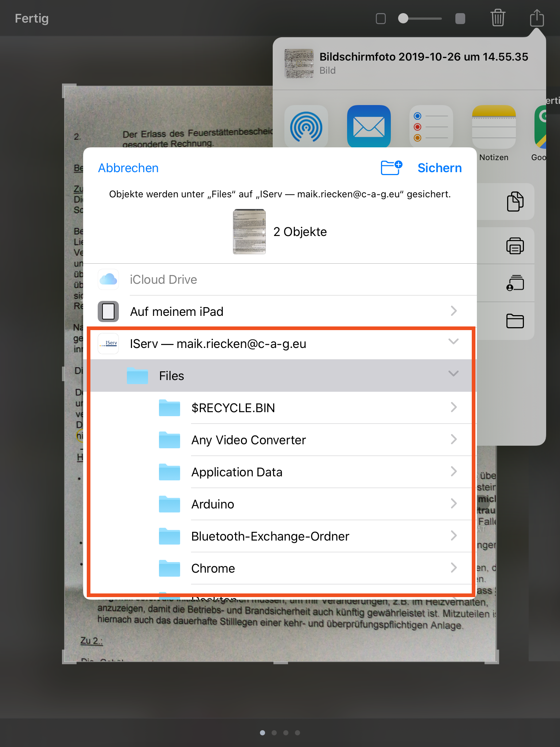The height and width of the screenshot is (747, 560).
Task: Click the stroke thickness slider handle
Action: coord(403,18)
